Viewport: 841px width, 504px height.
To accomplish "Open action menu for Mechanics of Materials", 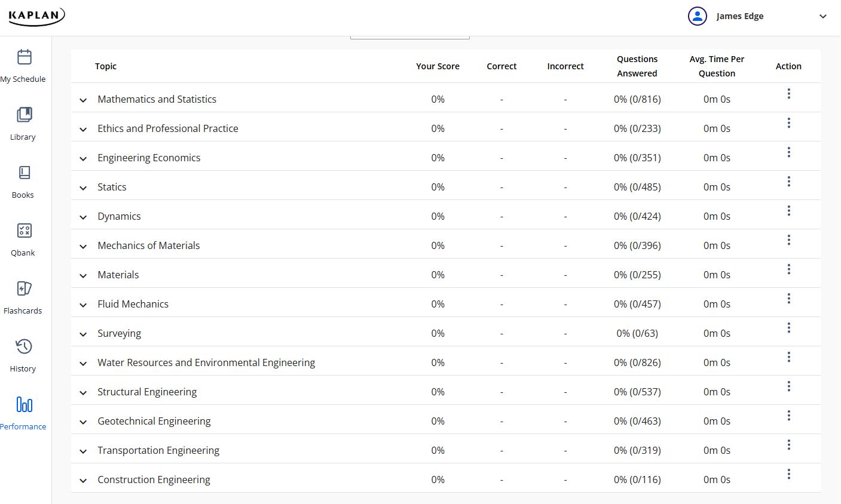I will (789, 240).
